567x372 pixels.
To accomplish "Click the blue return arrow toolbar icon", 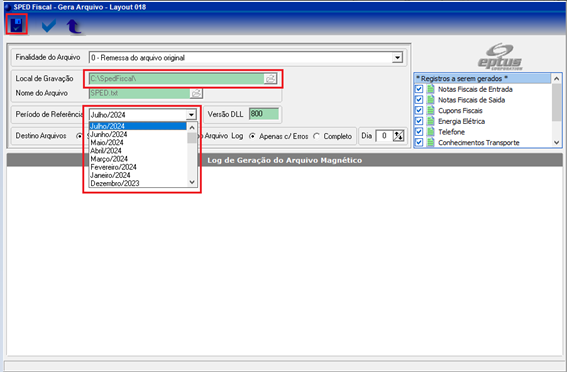I will [x=74, y=26].
